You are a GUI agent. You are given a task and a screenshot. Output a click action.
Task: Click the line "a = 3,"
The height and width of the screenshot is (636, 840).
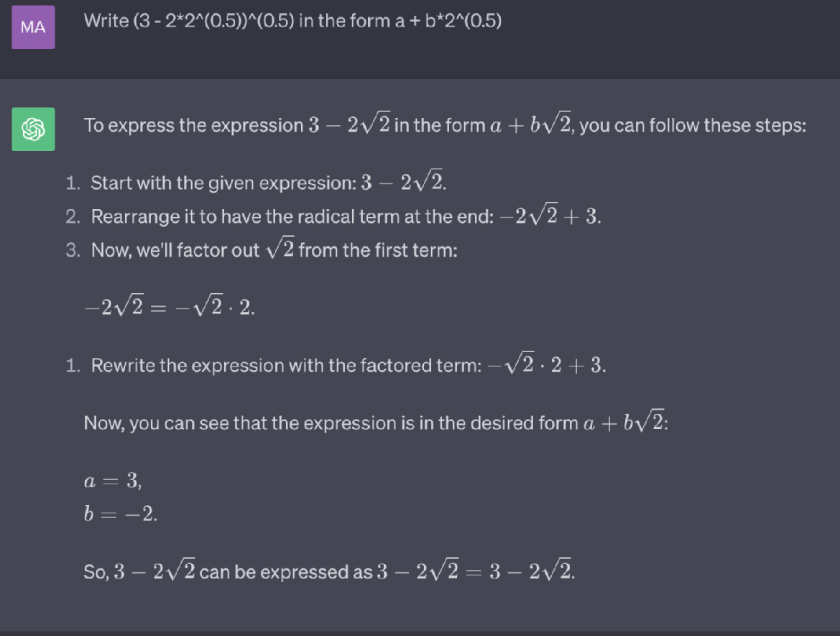[x=112, y=481]
